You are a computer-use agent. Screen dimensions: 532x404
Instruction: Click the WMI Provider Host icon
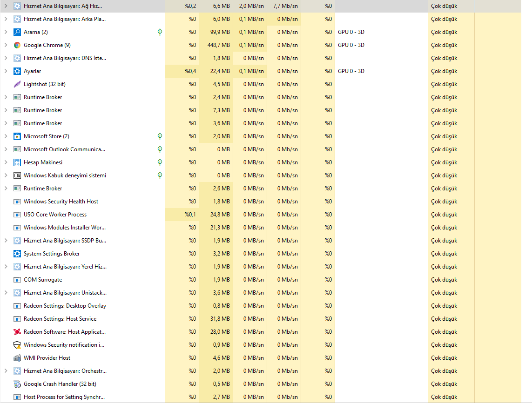click(x=17, y=358)
